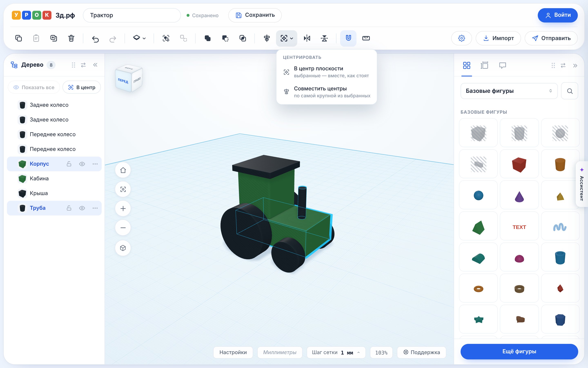The width and height of the screenshot is (588, 368).
Task: Switch projection with the cube icon
Action: (123, 248)
